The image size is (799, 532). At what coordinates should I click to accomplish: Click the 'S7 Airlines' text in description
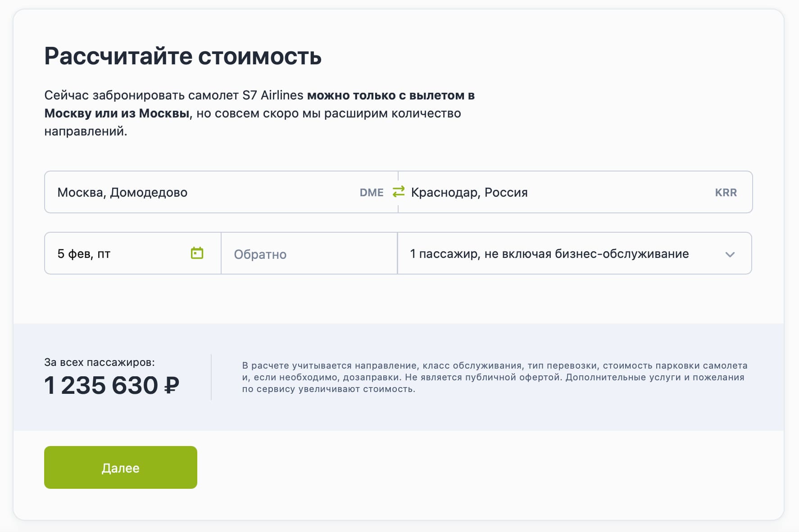pos(273,95)
